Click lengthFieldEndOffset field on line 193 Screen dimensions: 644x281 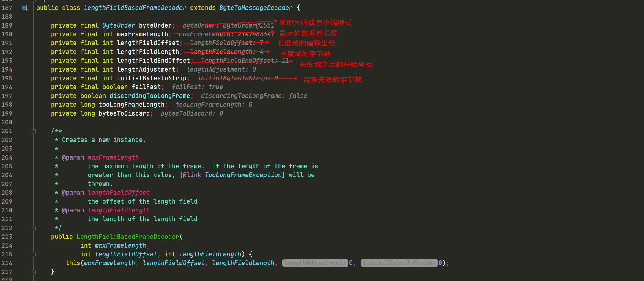tap(153, 61)
